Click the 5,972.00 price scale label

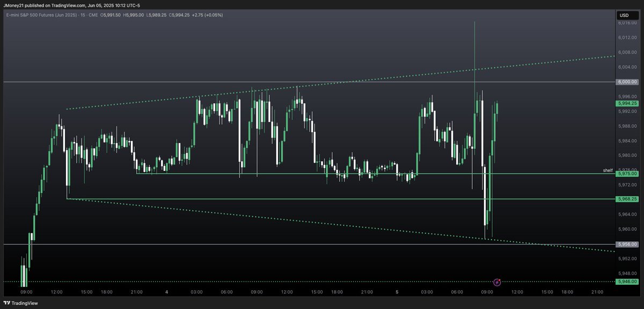[x=626, y=185]
